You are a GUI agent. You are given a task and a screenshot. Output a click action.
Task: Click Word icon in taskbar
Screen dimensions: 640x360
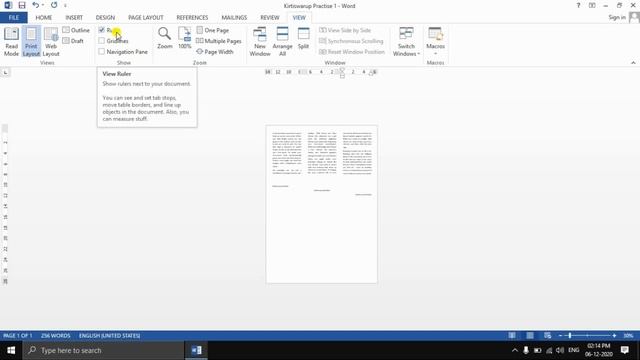[196, 350]
